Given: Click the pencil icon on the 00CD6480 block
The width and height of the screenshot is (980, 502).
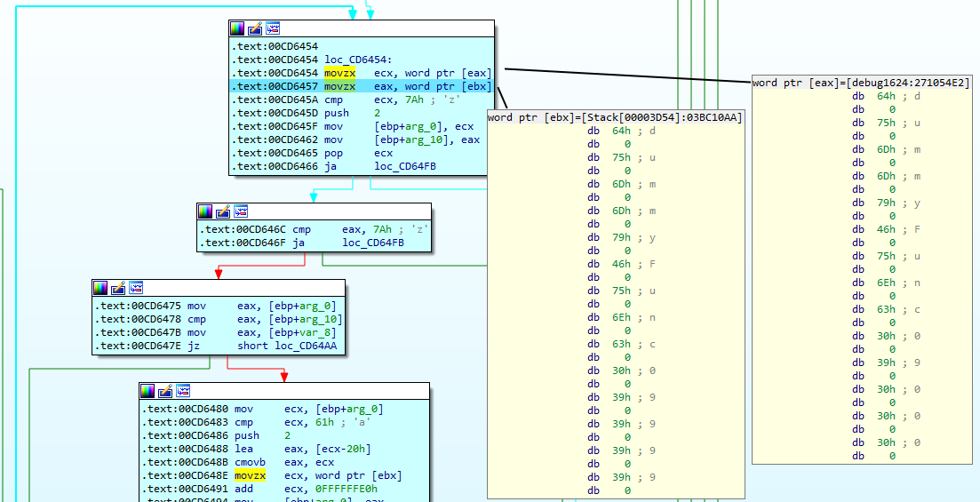Looking at the screenshot, I should [x=165, y=391].
